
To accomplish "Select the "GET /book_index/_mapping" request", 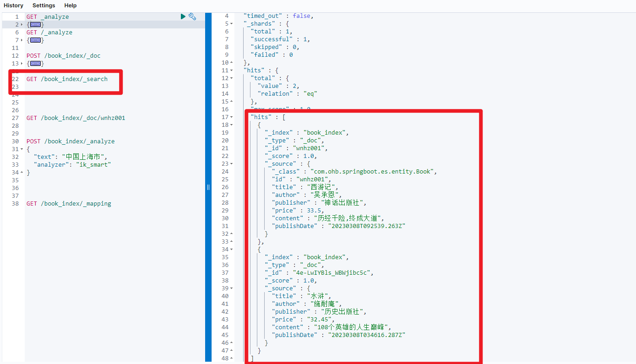I will pyautogui.click(x=69, y=203).
